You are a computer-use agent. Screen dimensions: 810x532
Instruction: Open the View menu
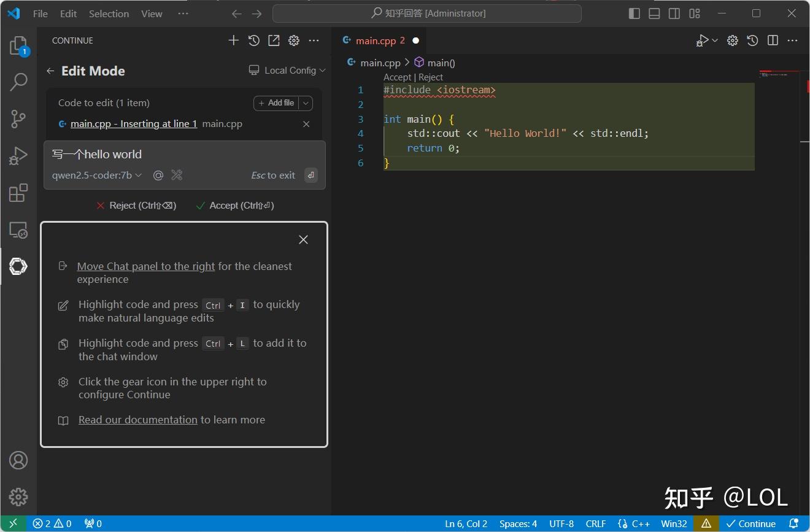[x=151, y=13]
